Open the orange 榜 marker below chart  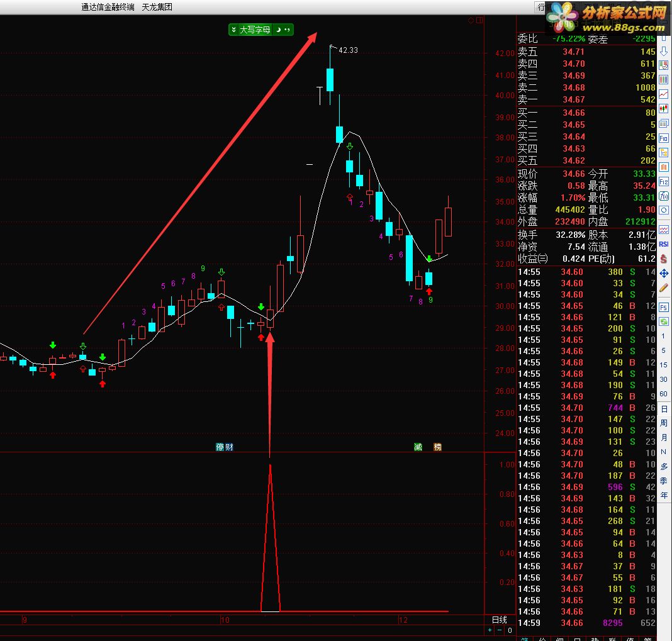pos(437,447)
